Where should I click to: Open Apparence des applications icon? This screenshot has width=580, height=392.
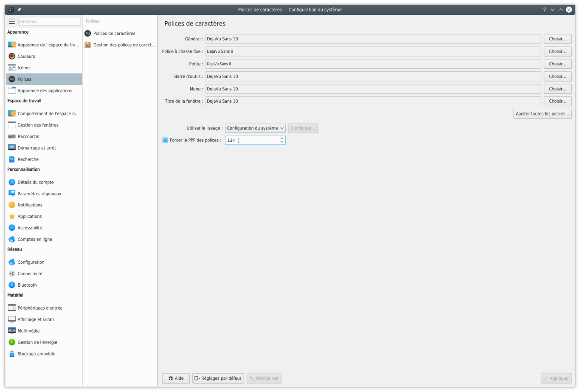[12, 90]
